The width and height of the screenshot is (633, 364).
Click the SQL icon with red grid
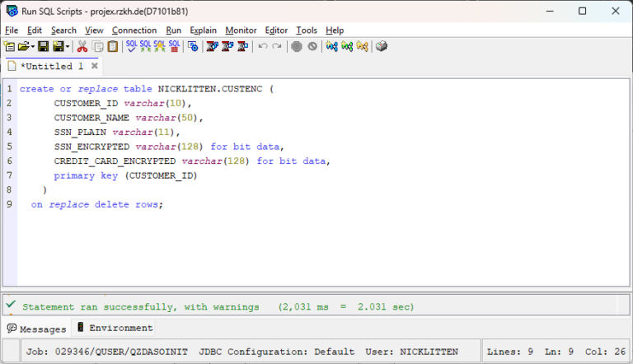(x=174, y=46)
